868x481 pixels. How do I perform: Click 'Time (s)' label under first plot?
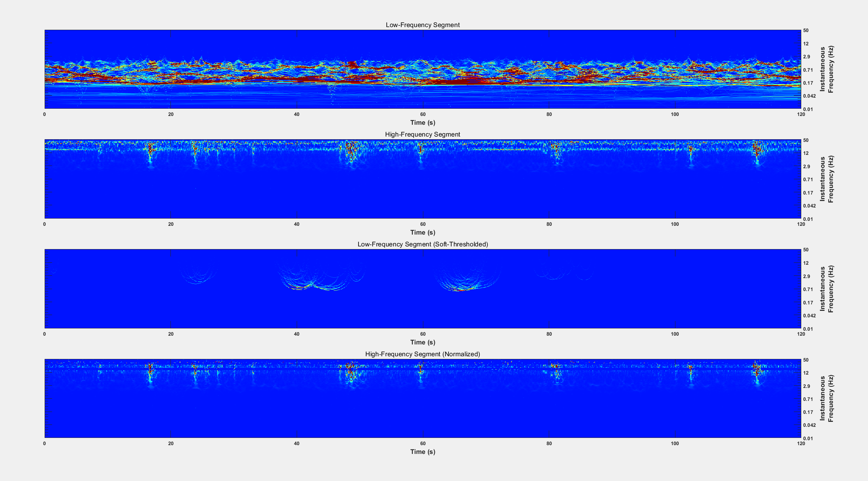click(423, 122)
